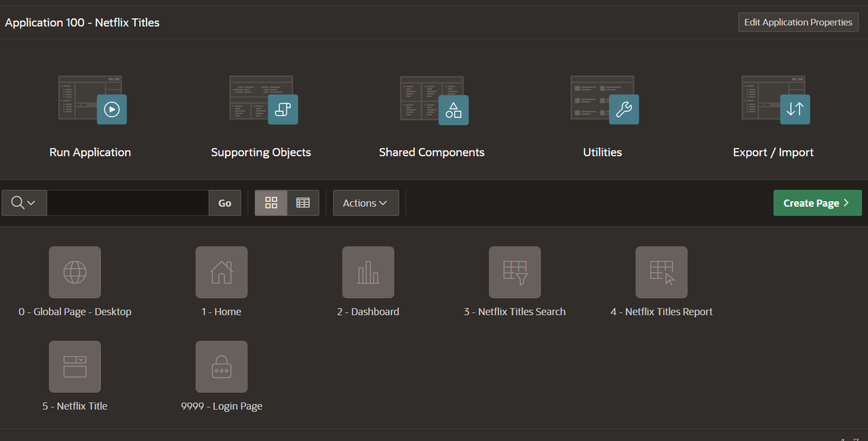Click the '0 - Global Page - Desktop' text
This screenshot has width=868, height=441.
[x=75, y=312]
